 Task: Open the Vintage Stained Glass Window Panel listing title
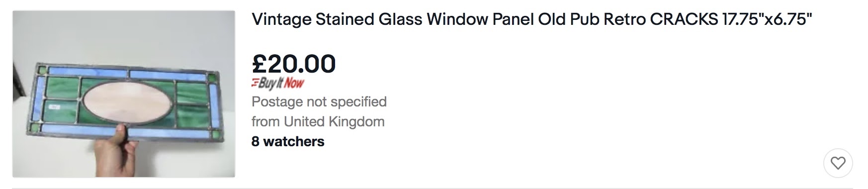pos(532,20)
